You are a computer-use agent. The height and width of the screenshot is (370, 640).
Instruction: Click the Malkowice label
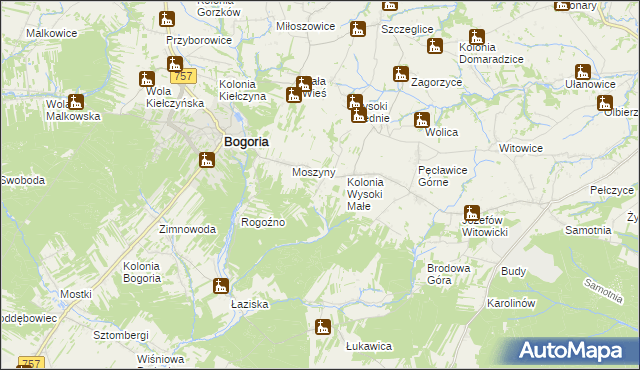(x=52, y=33)
